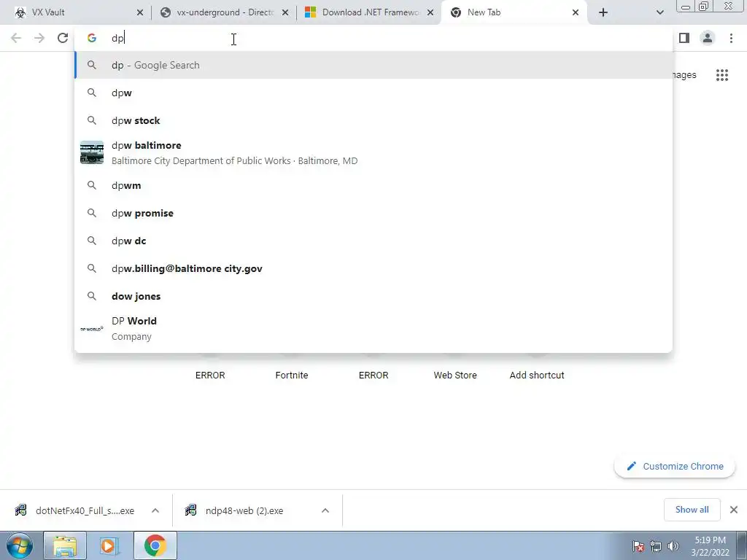Launch Windows Media Player from taskbar
747x560 pixels.
click(x=109, y=545)
